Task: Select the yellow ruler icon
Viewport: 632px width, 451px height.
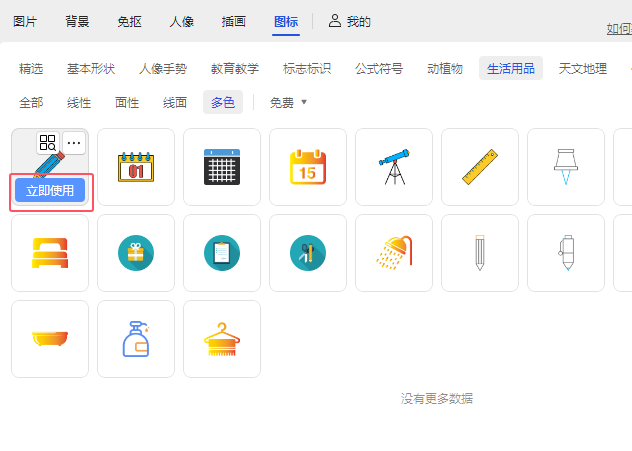Action: pyautogui.click(x=480, y=167)
